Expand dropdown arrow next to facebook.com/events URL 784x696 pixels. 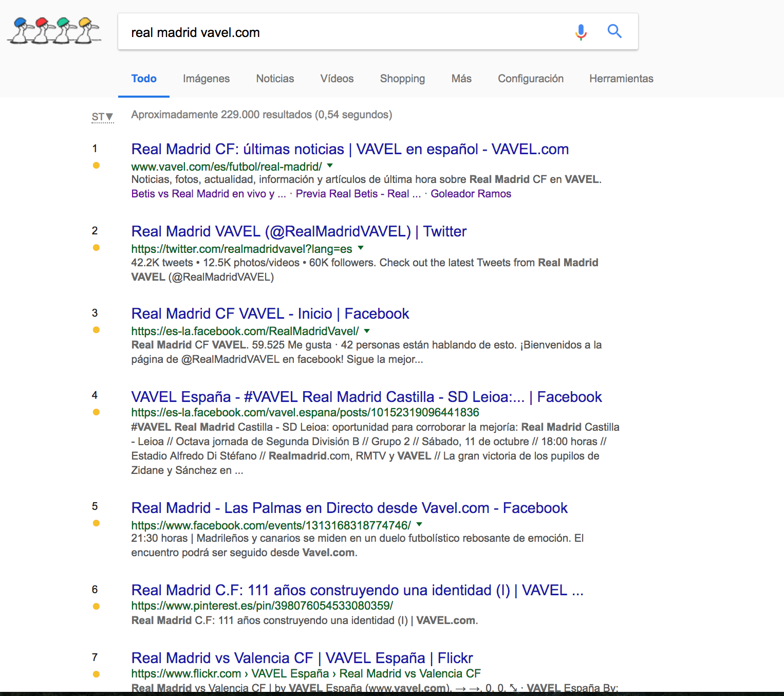coord(419,524)
